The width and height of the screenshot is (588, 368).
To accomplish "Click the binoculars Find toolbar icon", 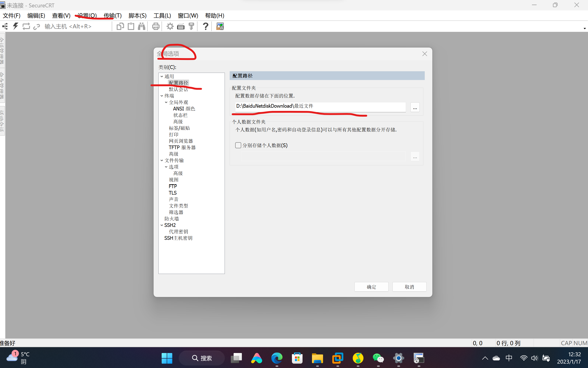I will (x=141, y=26).
